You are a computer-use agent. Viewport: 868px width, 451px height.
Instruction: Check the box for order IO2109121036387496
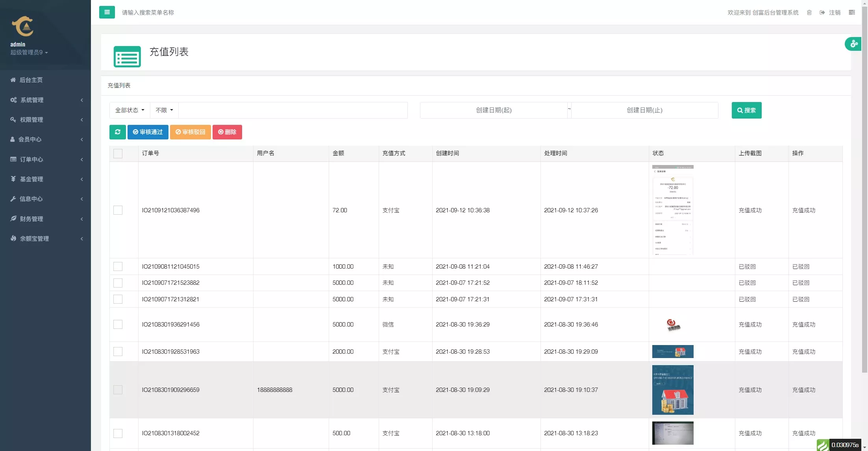click(x=118, y=210)
